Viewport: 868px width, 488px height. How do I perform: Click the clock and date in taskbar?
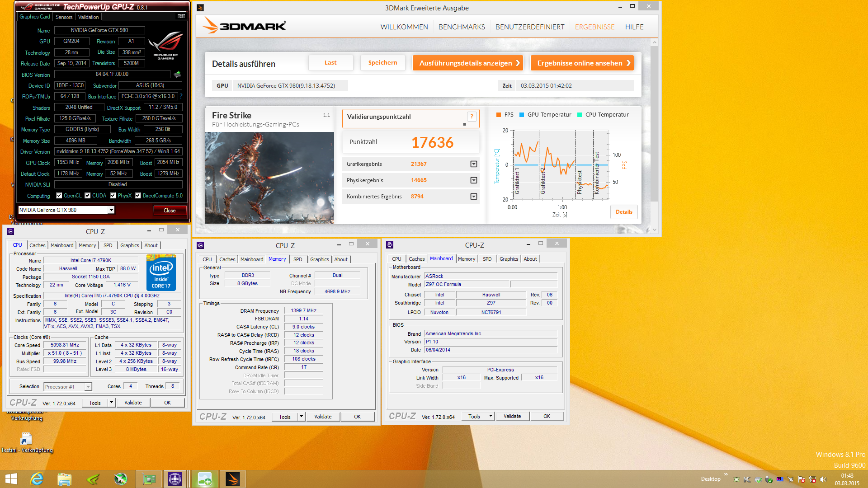click(x=847, y=479)
